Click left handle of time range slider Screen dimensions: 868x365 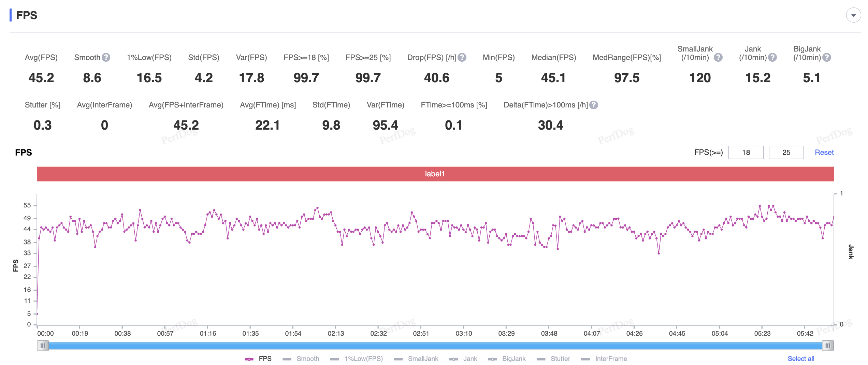coord(43,346)
